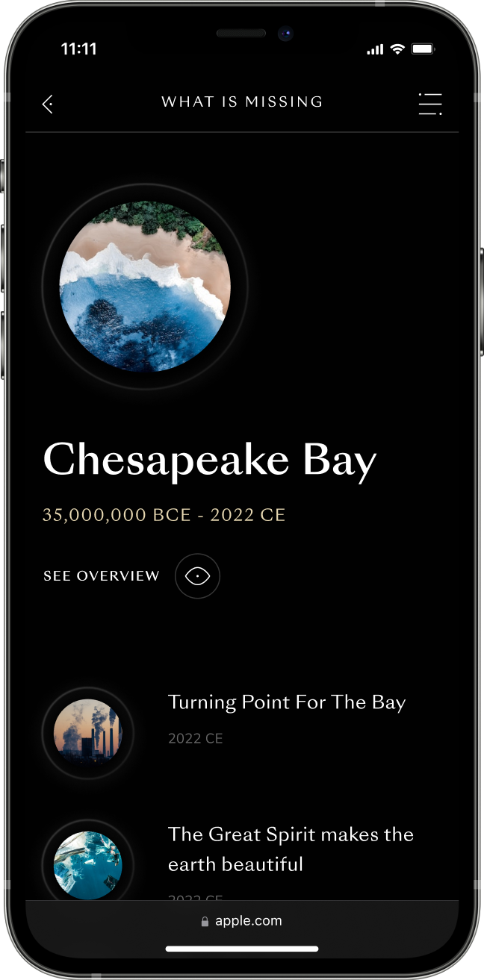This screenshot has width=484, height=980.
Task: Open the underwater thumbnail for Great Spirit story
Action: [x=88, y=866]
